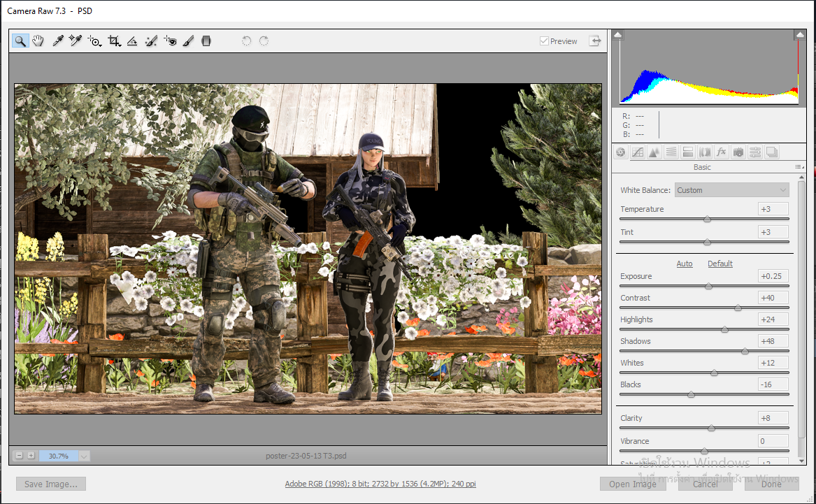
Task: Open the HSL / Grayscale panel tab
Action: 671,152
